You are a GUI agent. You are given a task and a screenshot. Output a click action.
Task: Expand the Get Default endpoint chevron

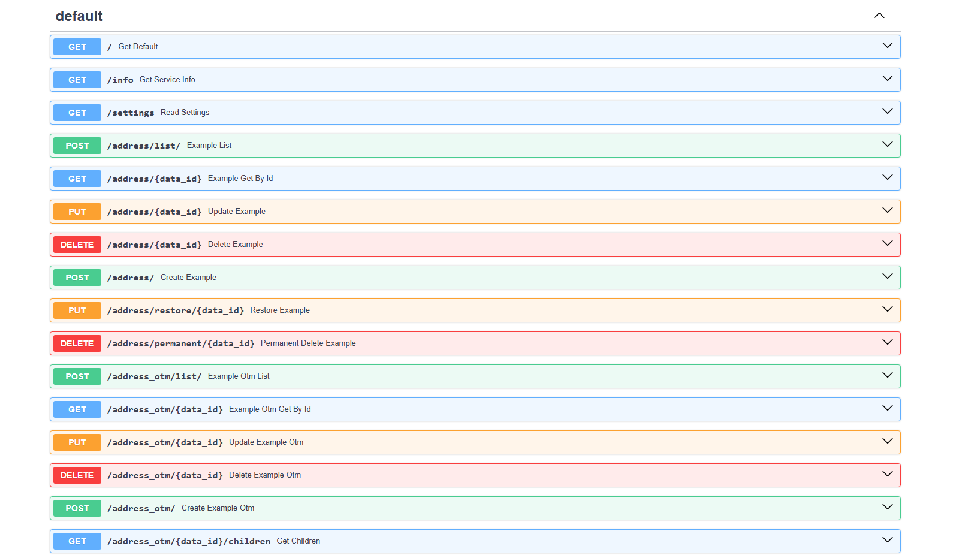pos(887,46)
